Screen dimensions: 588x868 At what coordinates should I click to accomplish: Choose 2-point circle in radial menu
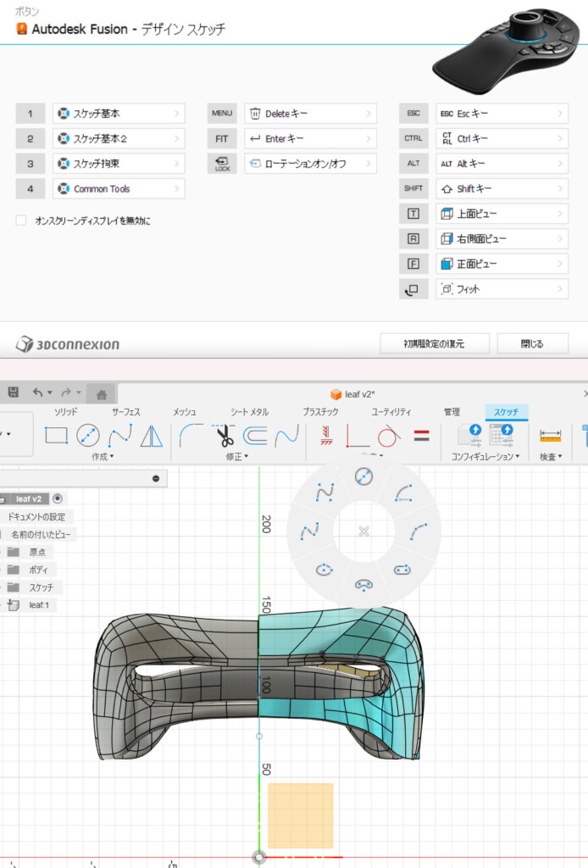(x=363, y=476)
